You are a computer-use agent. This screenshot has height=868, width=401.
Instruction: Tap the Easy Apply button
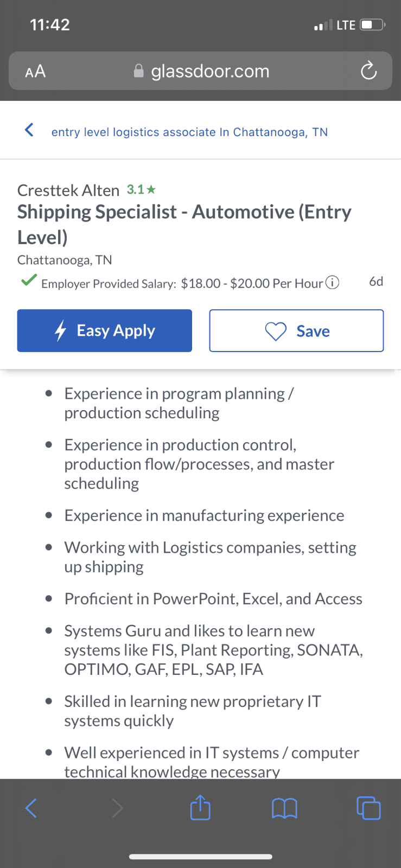click(105, 330)
